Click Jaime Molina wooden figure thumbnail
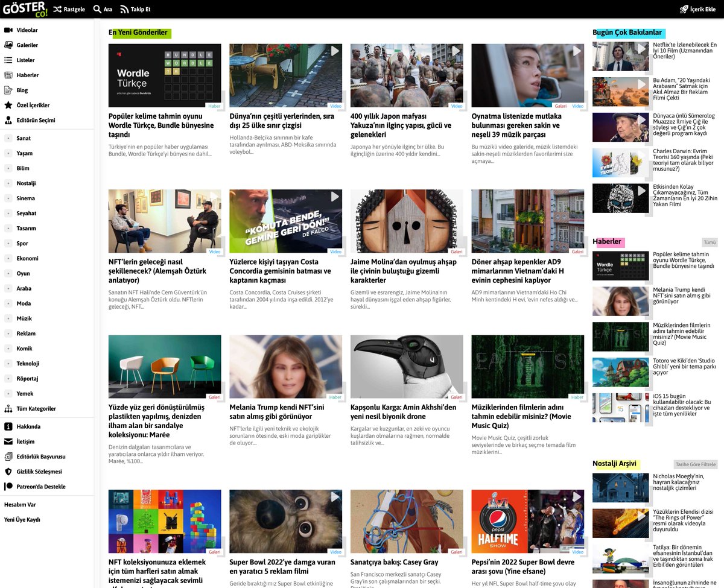This screenshot has height=588, width=724. click(407, 221)
